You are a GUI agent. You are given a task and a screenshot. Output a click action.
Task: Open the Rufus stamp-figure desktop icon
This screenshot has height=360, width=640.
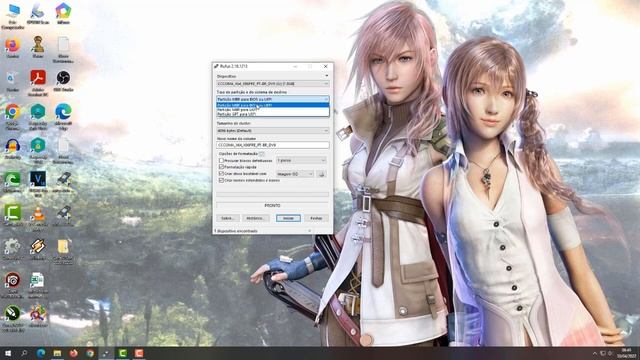[38, 47]
